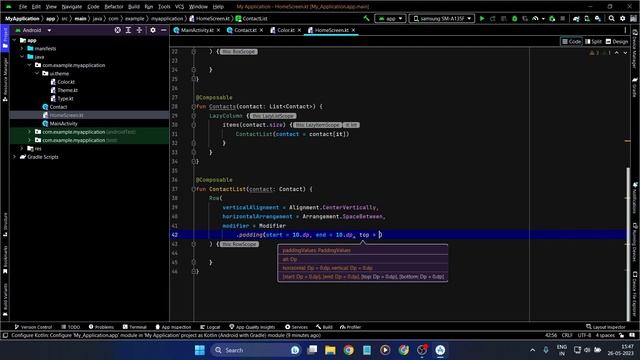Open the VCS menu
Image resolution: width=640 pixels, height=360 pixels.
[x=179, y=7]
